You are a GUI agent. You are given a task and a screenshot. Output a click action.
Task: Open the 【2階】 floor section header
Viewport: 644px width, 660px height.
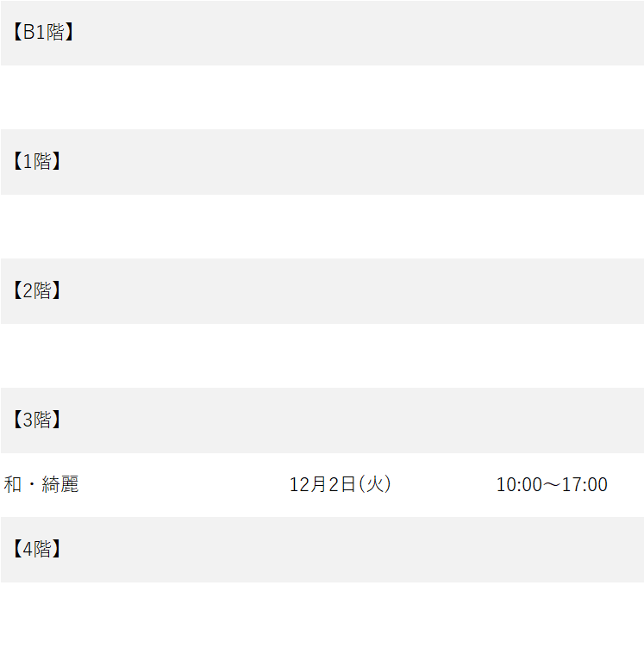coord(322,291)
